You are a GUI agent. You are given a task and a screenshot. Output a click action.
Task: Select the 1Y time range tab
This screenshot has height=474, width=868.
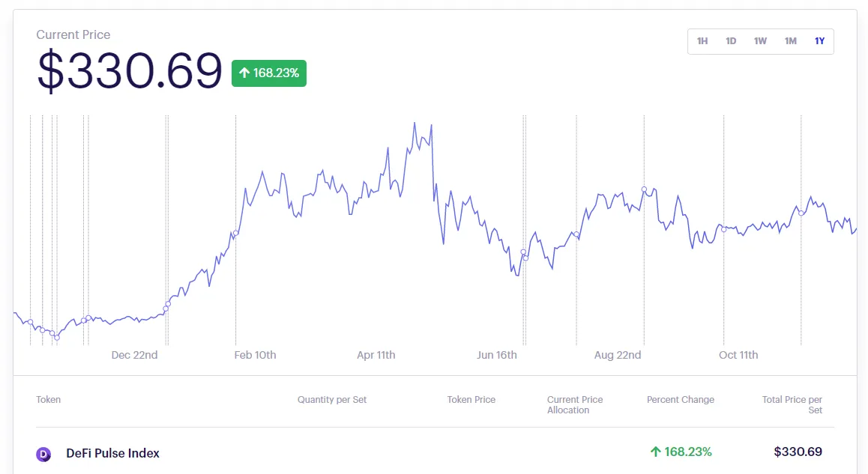(x=819, y=41)
